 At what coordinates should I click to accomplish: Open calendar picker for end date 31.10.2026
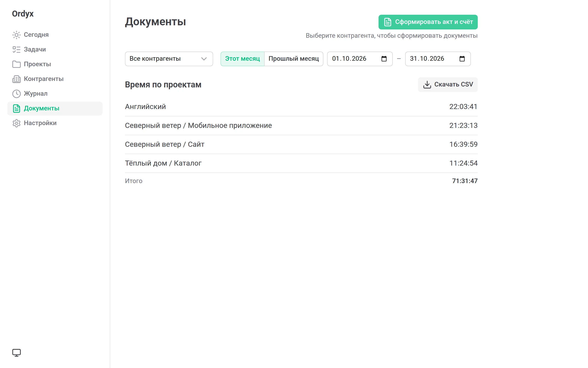point(462,59)
